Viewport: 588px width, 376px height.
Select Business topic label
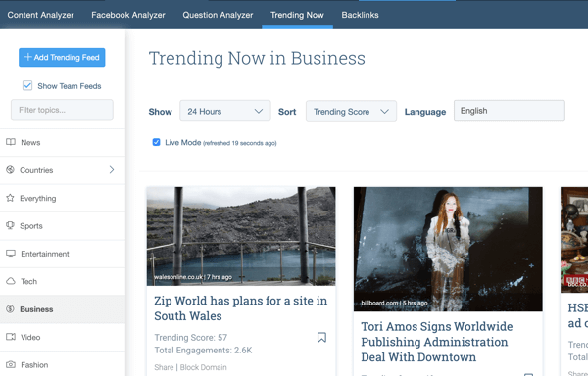(x=36, y=309)
